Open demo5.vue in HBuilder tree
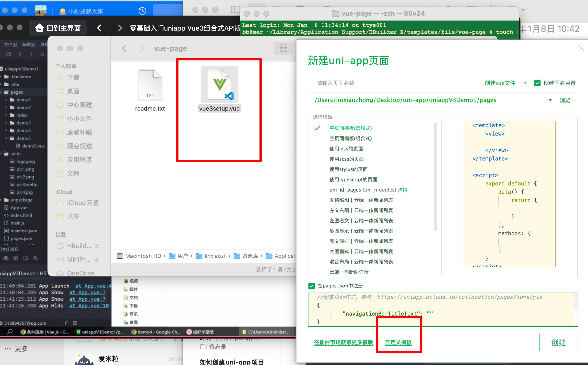 click(31, 146)
